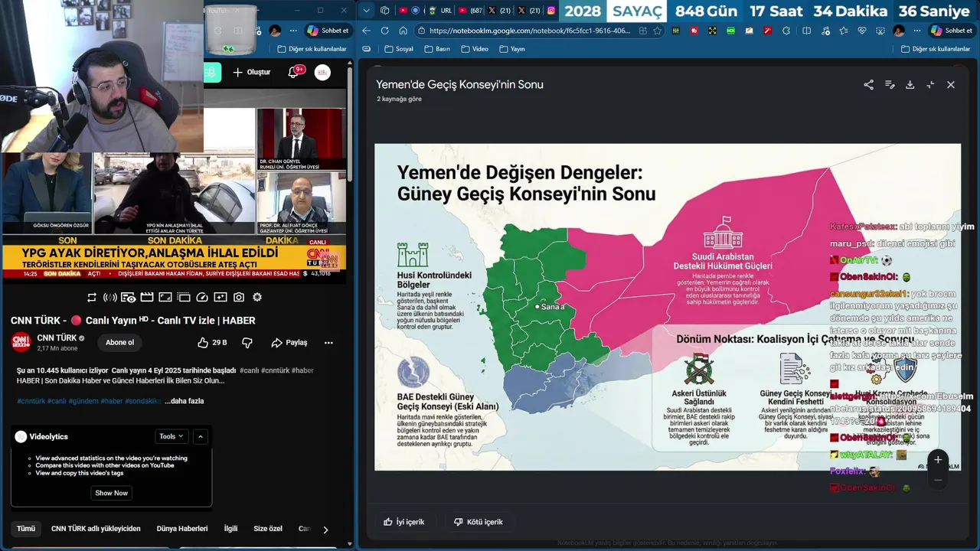Subscribe with the Abone ol button
980x551 pixels.
(119, 343)
